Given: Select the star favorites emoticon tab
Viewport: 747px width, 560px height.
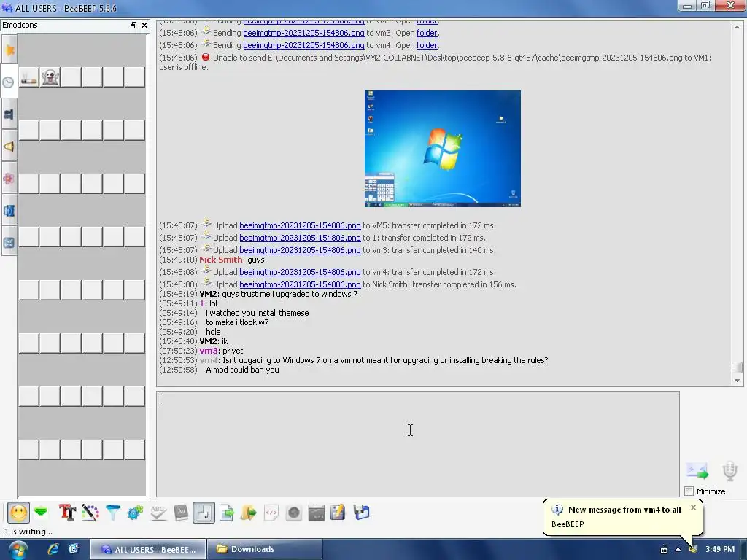Looking at the screenshot, I should (9, 50).
